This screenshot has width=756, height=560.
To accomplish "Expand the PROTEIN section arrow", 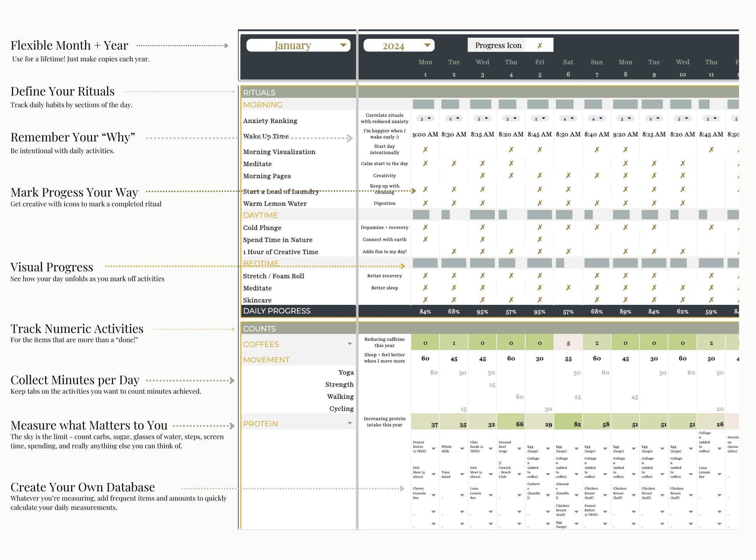I will [x=350, y=423].
